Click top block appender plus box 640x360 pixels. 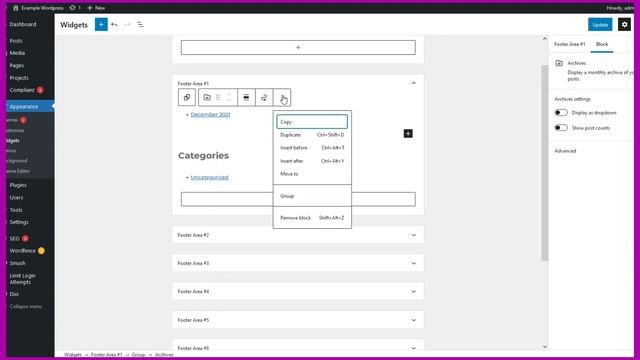(x=298, y=47)
